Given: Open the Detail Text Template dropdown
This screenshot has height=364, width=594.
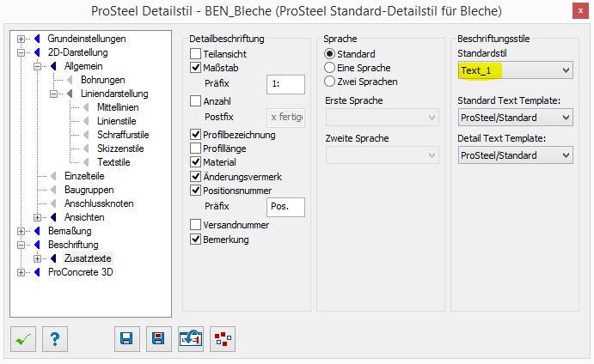Looking at the screenshot, I should pyautogui.click(x=515, y=155).
